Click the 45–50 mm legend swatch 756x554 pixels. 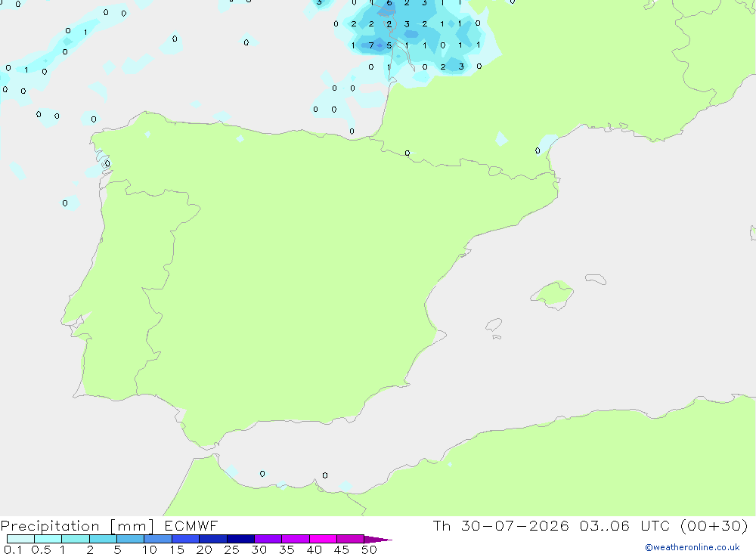coord(351,539)
